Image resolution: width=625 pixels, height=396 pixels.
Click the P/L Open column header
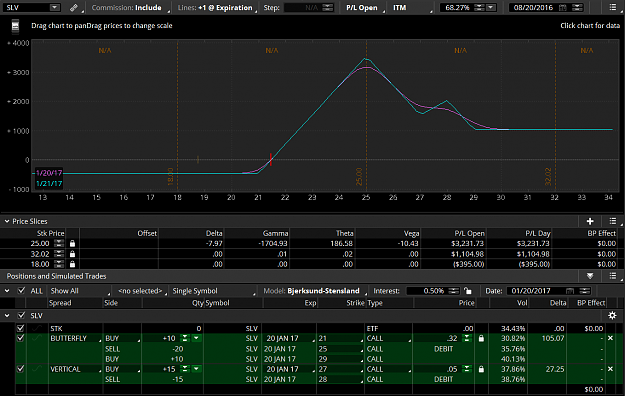tap(469, 233)
